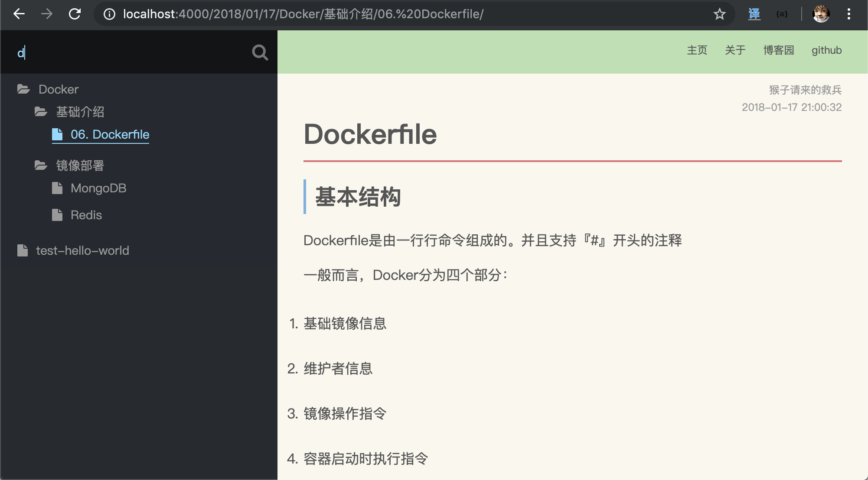Reload the page with the refresh icon

tap(75, 14)
